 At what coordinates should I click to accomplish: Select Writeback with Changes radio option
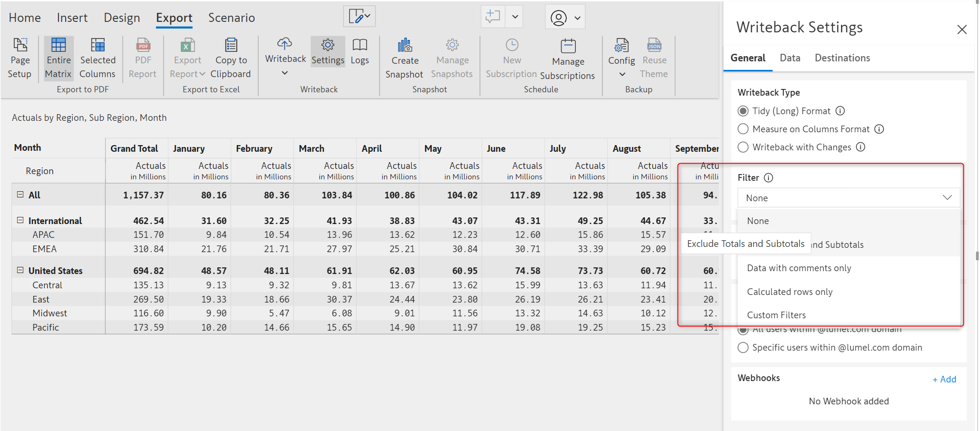(743, 147)
